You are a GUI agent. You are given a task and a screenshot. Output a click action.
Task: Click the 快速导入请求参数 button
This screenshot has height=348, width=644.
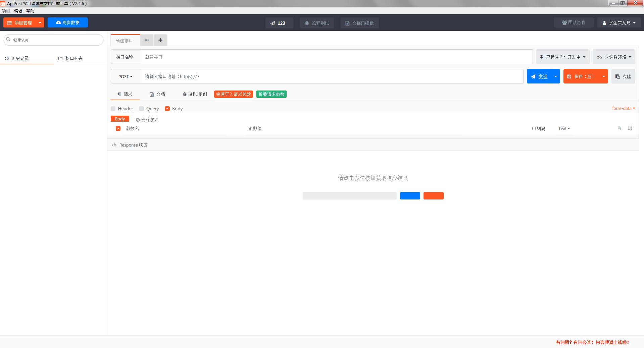[233, 94]
